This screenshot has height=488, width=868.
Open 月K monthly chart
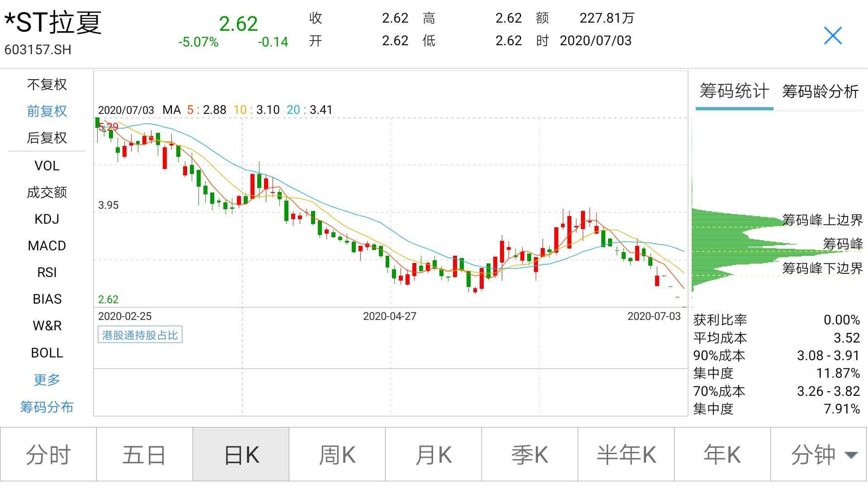[433, 455]
